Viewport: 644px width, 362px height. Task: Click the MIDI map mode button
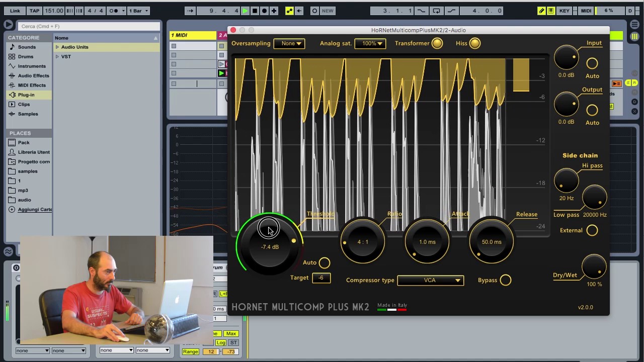pyautogui.click(x=586, y=11)
